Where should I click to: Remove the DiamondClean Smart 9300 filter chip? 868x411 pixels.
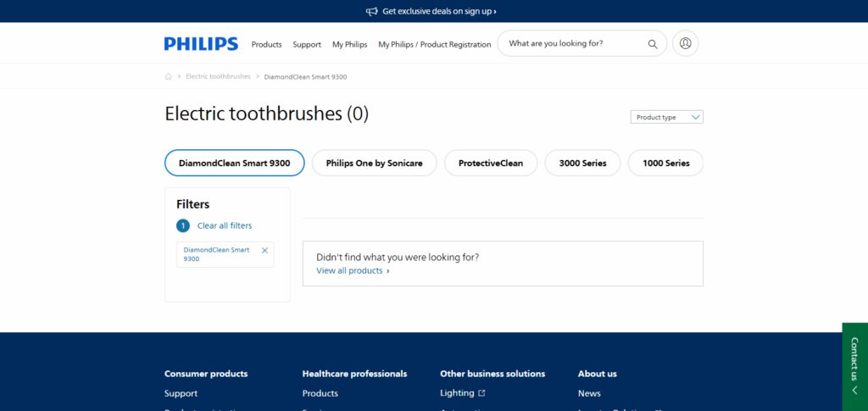(x=264, y=251)
